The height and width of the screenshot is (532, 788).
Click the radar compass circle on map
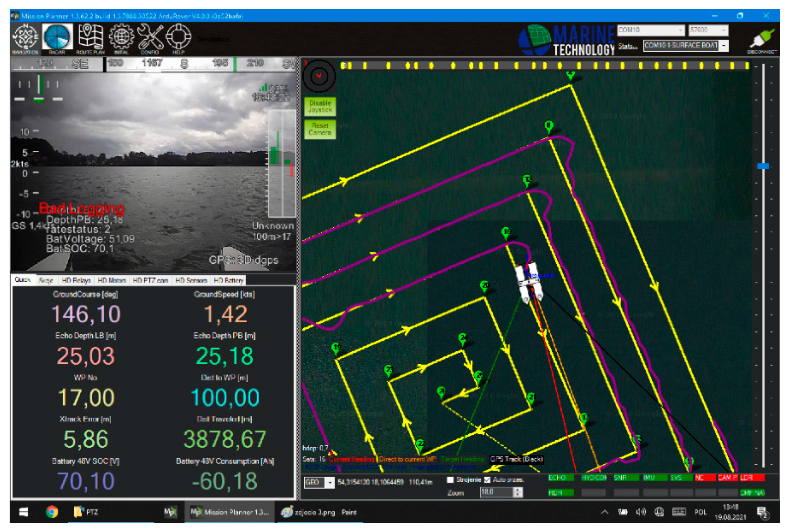[319, 76]
